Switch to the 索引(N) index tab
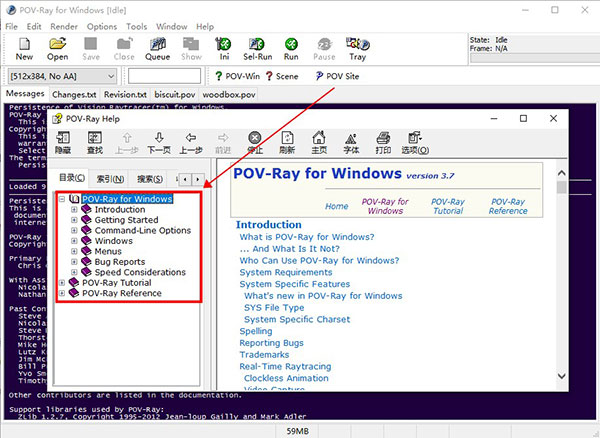Viewport: 600px width, 438px height. coord(110,179)
